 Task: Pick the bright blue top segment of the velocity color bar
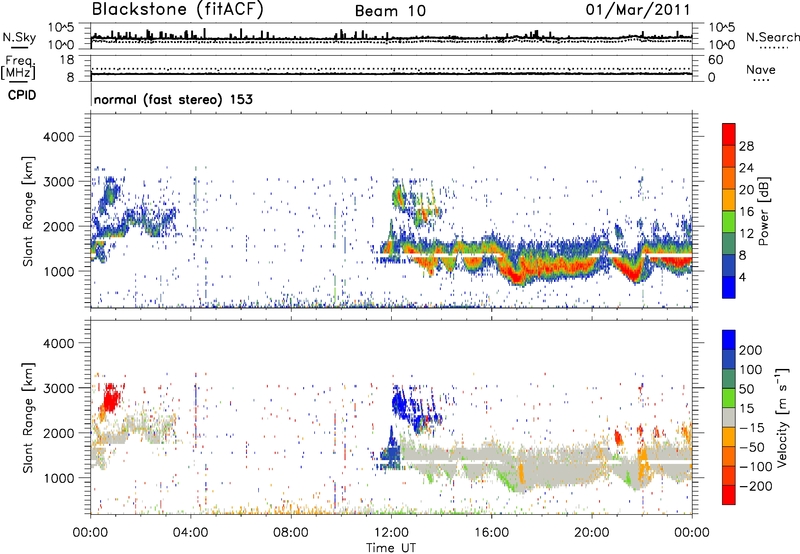729,339
